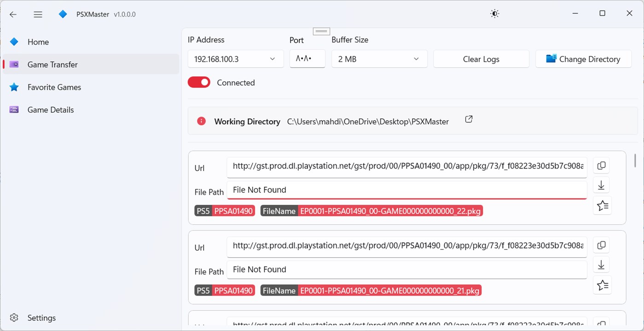Click the Game Transfer sidebar icon

coord(14,64)
